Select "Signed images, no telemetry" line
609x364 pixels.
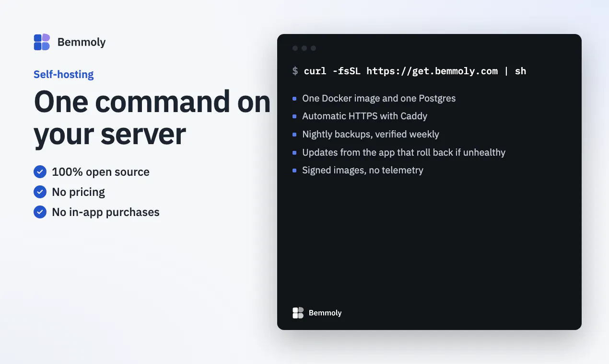point(363,170)
